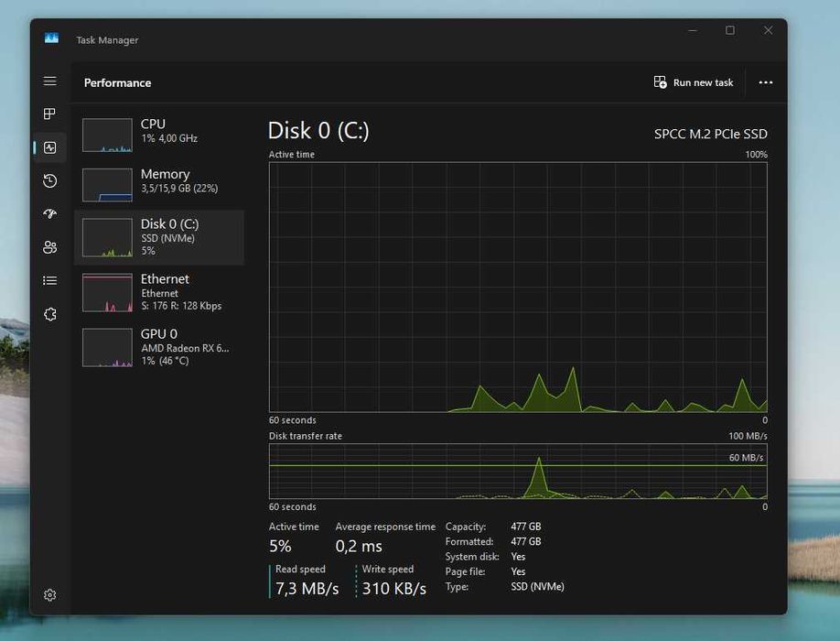
Task: Open the Users page icon
Action: pyautogui.click(x=49, y=247)
